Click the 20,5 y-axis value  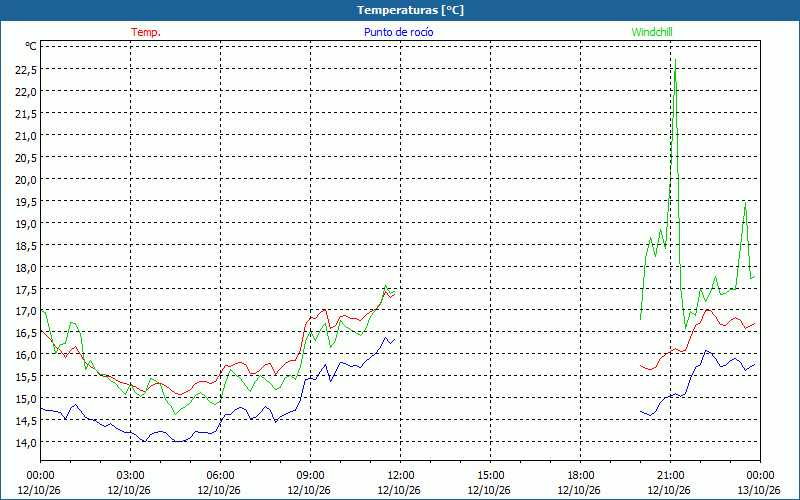point(26,157)
